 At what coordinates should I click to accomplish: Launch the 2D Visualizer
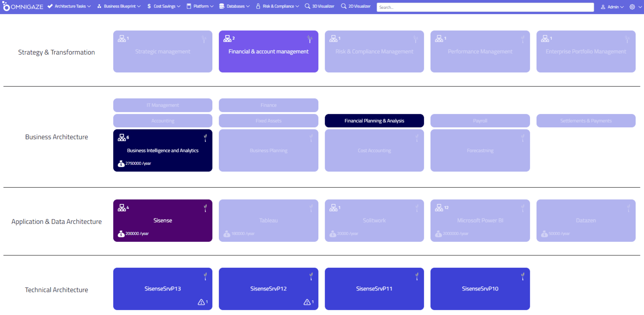[x=356, y=6]
